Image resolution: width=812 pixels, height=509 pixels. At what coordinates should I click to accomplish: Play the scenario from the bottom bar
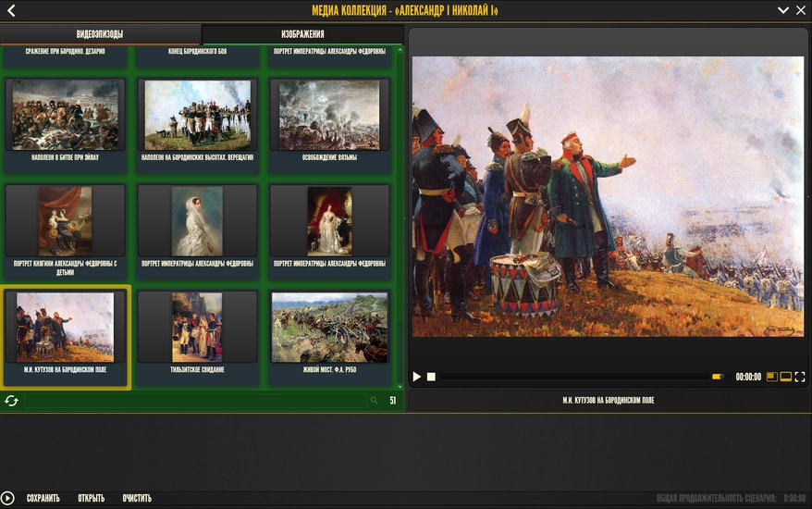[x=8, y=498]
